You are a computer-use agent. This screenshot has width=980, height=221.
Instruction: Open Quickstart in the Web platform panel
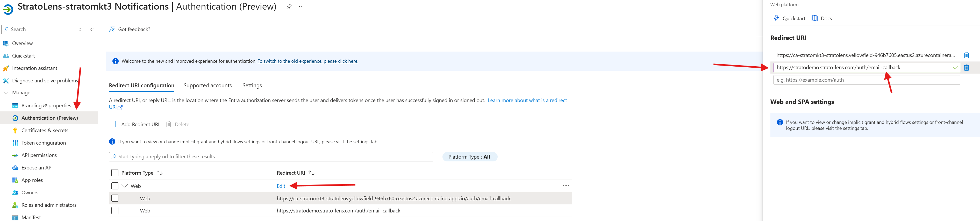click(x=789, y=18)
